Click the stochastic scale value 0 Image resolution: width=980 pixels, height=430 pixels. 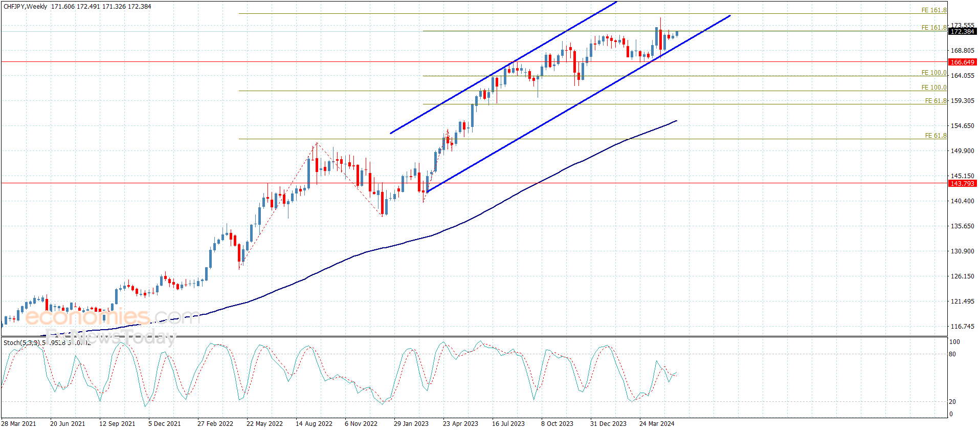coord(951,414)
